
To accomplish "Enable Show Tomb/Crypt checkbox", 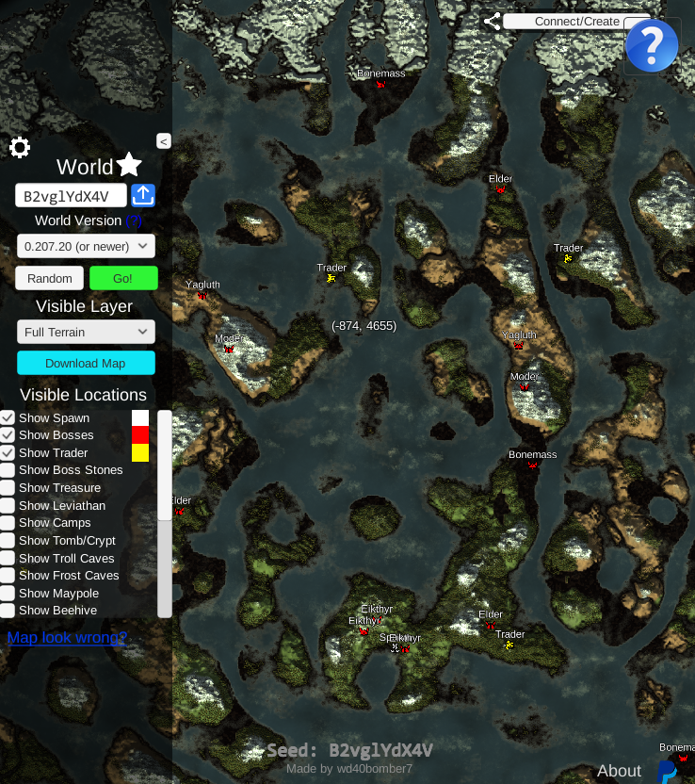I will 8,540.
